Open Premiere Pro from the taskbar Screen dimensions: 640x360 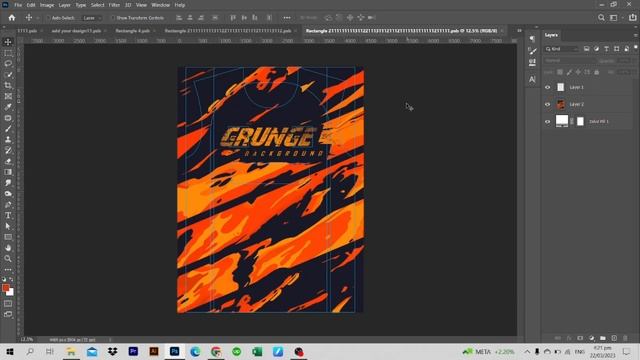(x=133, y=351)
